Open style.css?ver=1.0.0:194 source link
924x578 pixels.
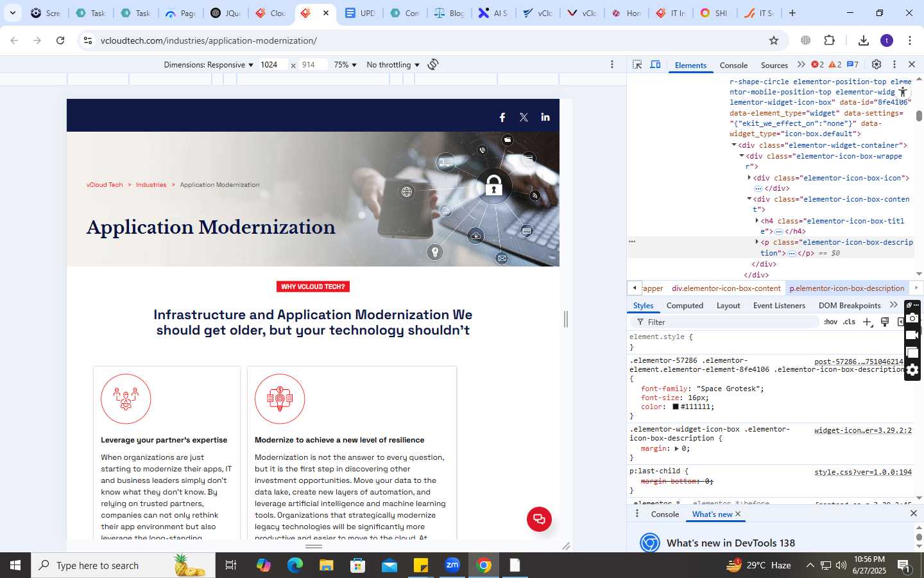click(862, 472)
